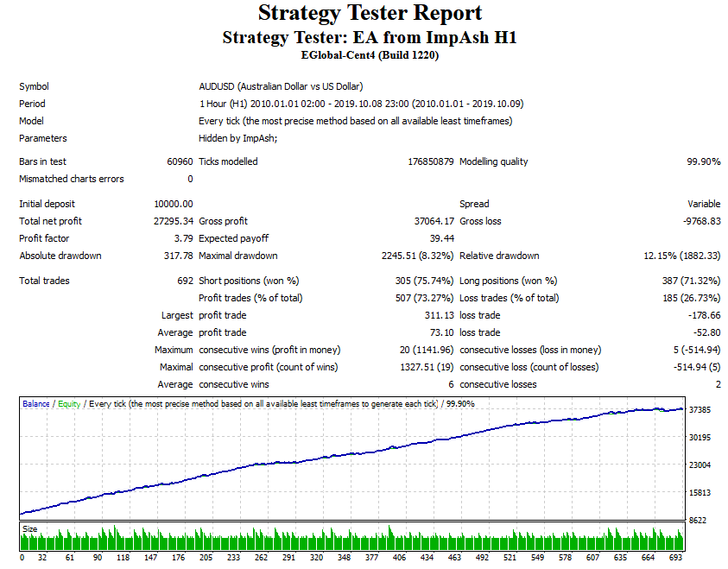Click Average profit trade value 73.10
The image size is (728, 569).
click(x=441, y=332)
